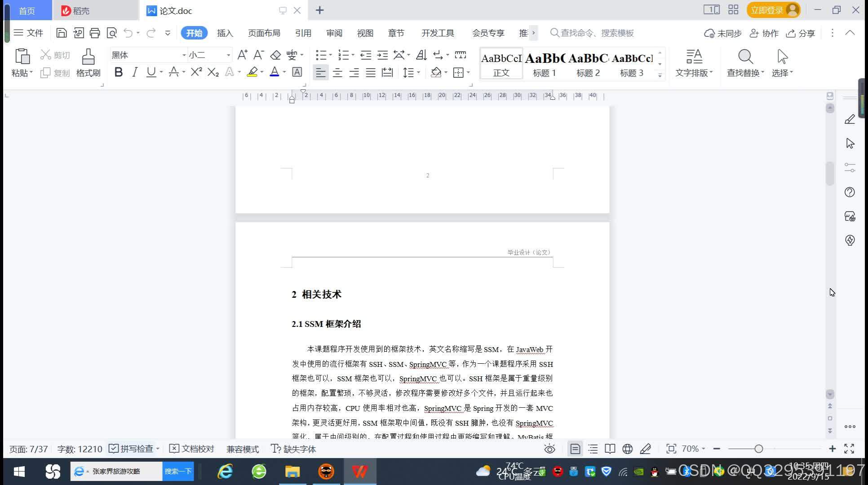
Task: Apply subscript formatting
Action: [x=213, y=72]
